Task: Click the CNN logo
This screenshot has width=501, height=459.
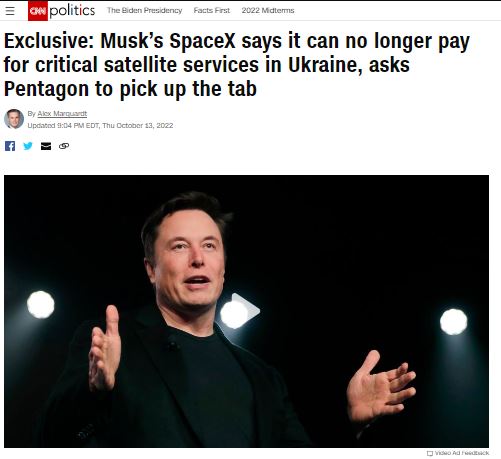Action: [38, 11]
